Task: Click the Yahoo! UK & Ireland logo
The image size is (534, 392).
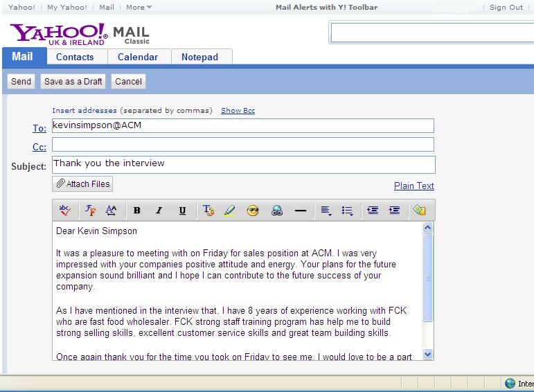Action: pyautogui.click(x=59, y=34)
